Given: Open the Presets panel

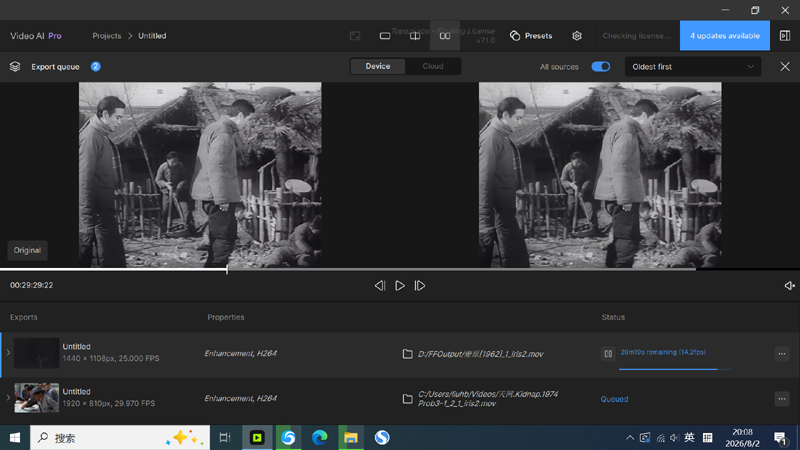Looking at the screenshot, I should coord(531,36).
